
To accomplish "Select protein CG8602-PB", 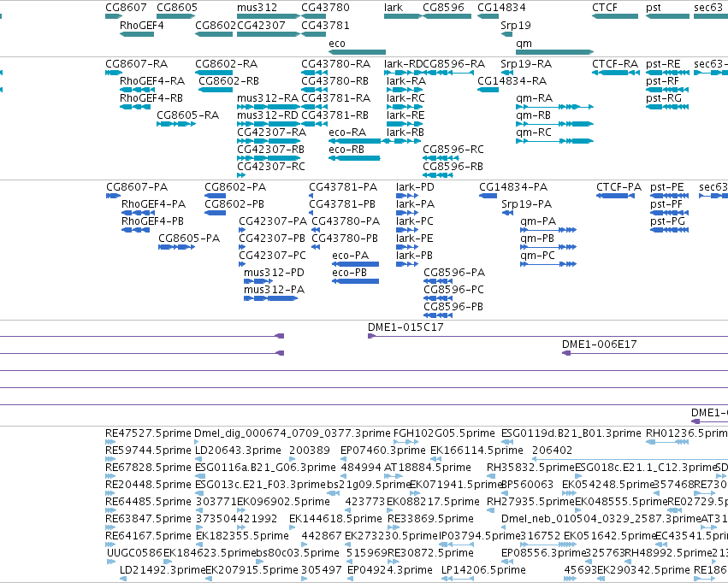I will coord(215,213).
